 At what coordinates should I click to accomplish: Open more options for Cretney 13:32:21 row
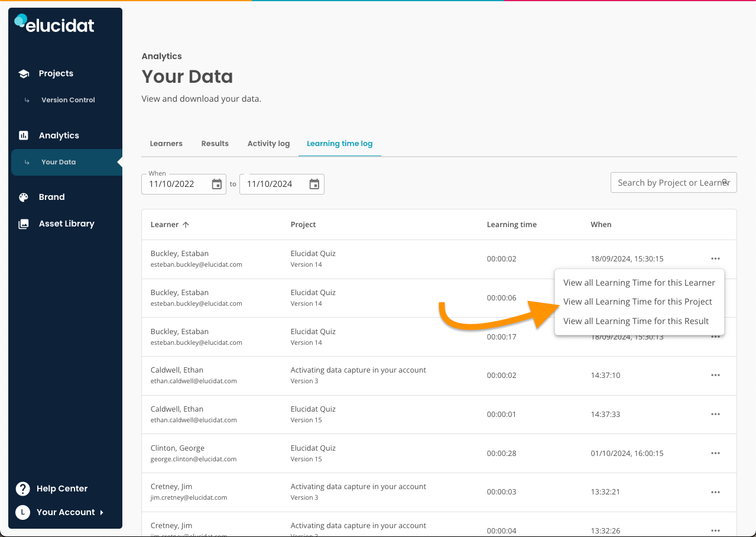pyautogui.click(x=715, y=492)
